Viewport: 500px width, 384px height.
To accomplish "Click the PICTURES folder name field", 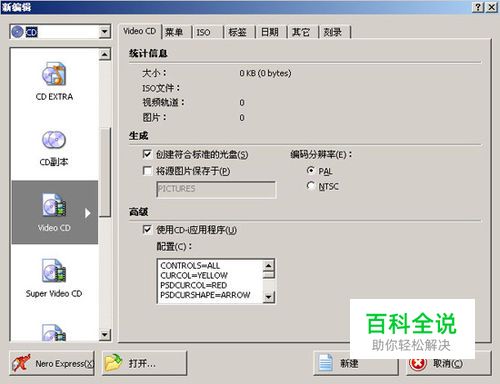I will pyautogui.click(x=216, y=189).
